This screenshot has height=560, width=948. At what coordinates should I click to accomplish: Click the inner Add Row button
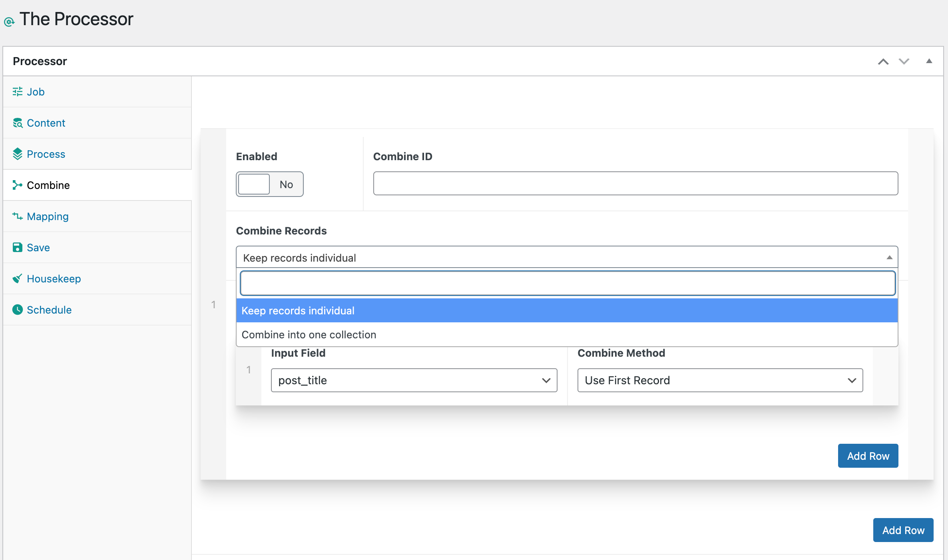(x=868, y=456)
